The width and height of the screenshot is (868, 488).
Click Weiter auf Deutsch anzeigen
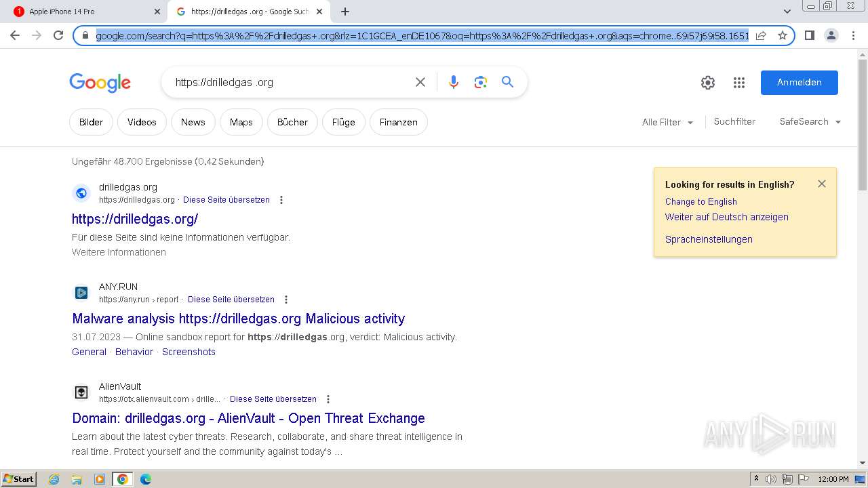(x=727, y=217)
